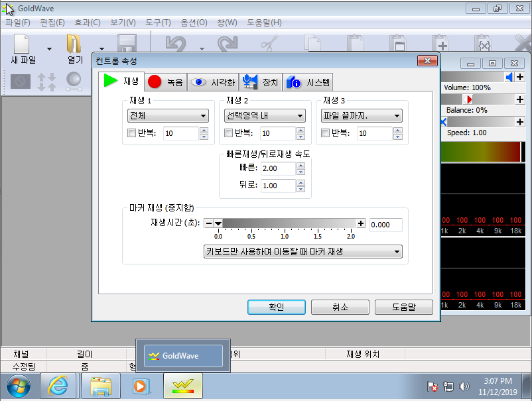Click the 재생 2 반복 count input field

278,133
